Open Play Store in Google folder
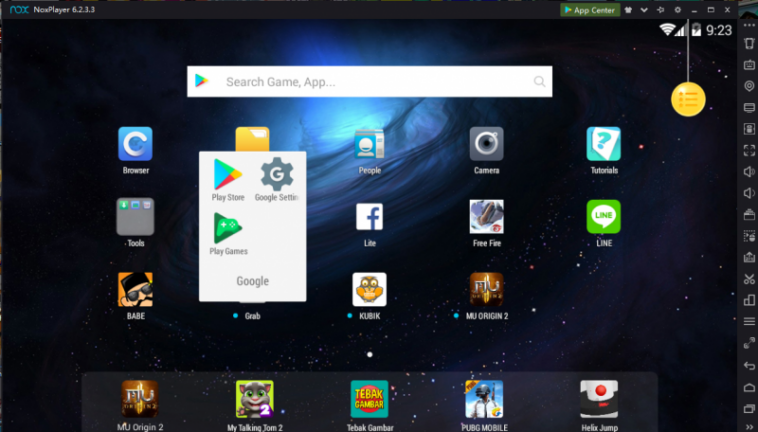This screenshot has width=758, height=432. coord(228,174)
